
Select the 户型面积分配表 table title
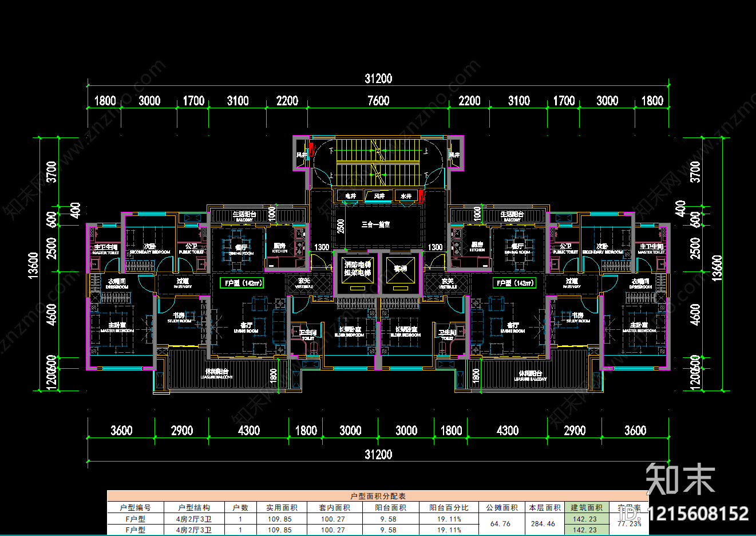point(378,496)
